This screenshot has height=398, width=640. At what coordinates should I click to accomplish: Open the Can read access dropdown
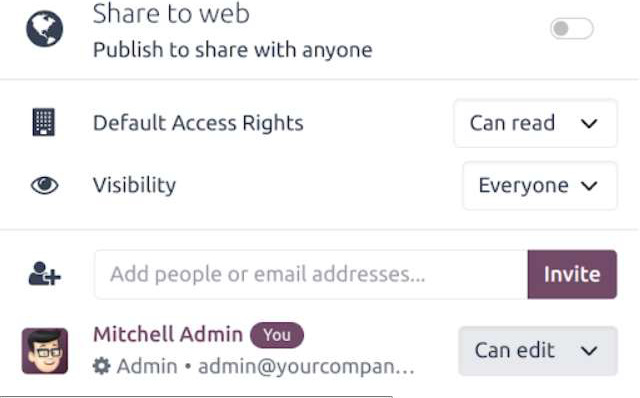pos(536,123)
